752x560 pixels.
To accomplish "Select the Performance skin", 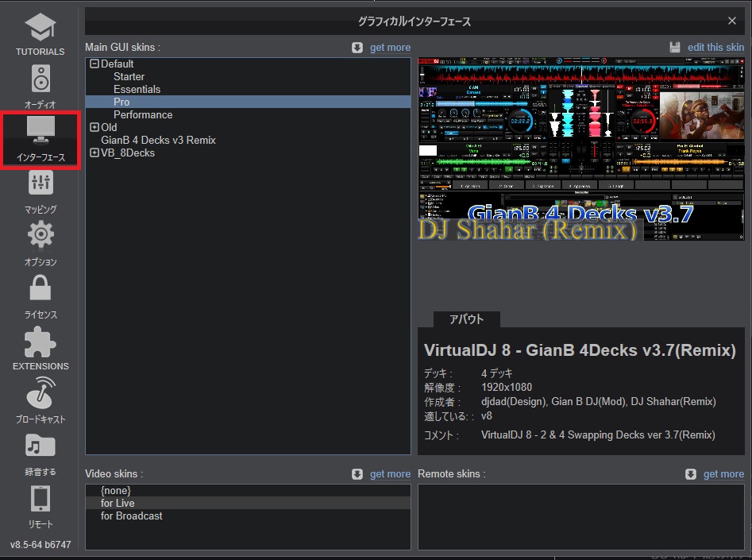I will pyautogui.click(x=143, y=114).
